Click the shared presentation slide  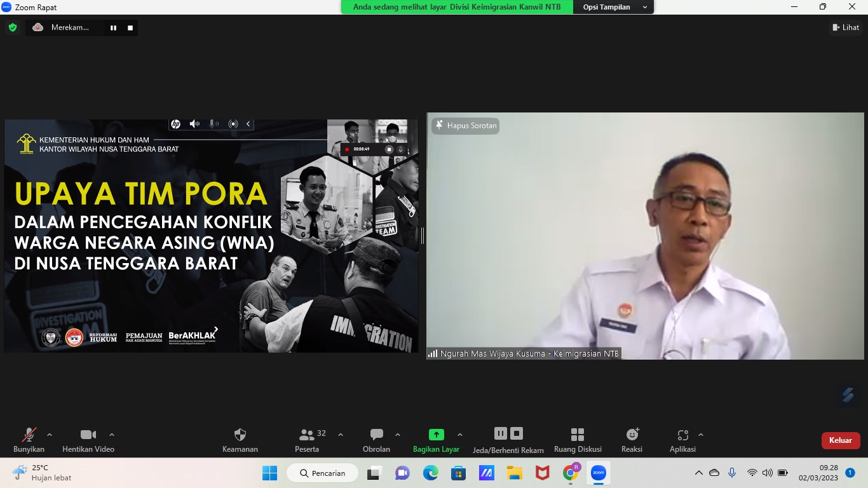(211, 236)
